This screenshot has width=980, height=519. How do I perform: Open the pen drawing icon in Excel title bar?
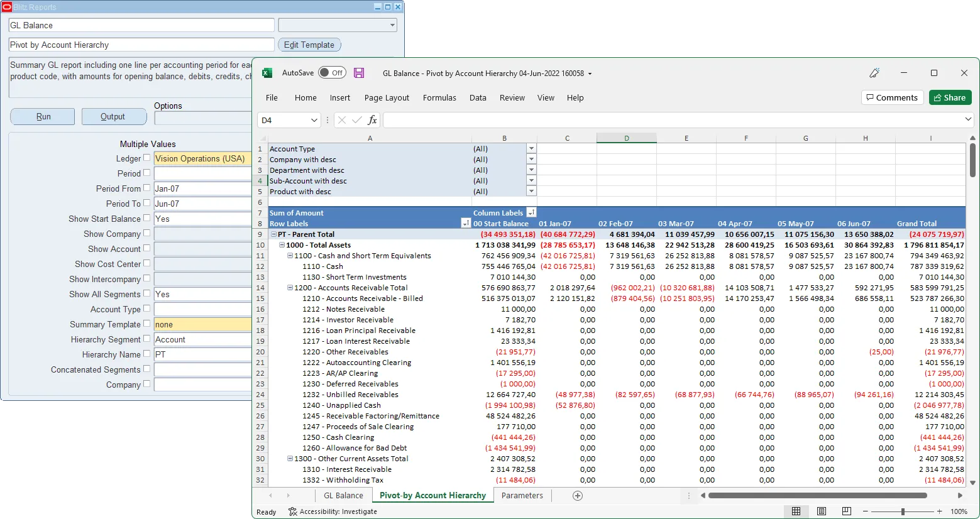[874, 73]
